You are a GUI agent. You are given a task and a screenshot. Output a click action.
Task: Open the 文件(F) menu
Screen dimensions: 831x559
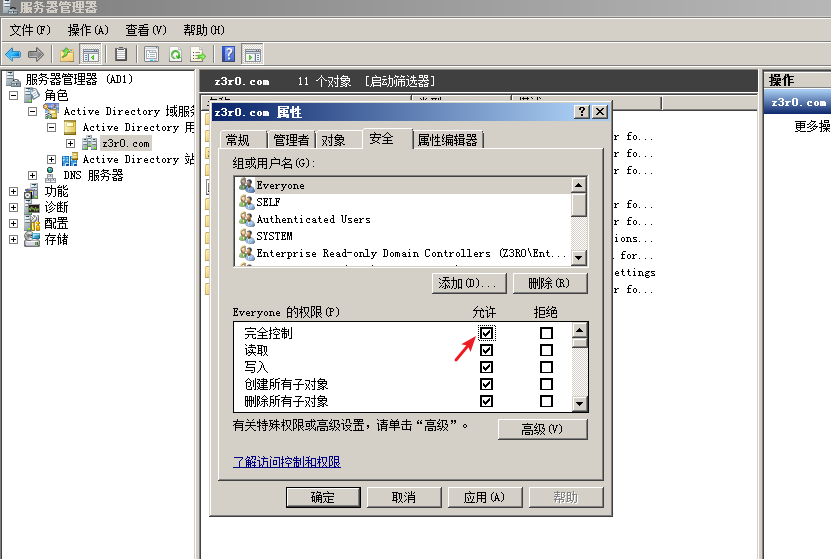pos(30,30)
